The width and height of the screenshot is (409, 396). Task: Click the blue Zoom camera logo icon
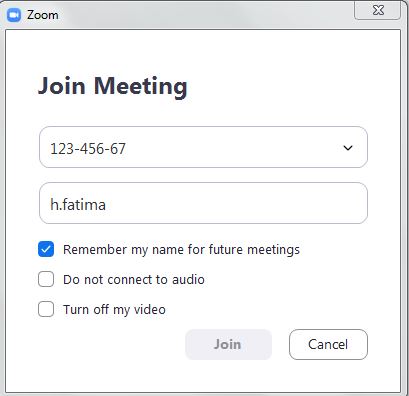pos(14,15)
